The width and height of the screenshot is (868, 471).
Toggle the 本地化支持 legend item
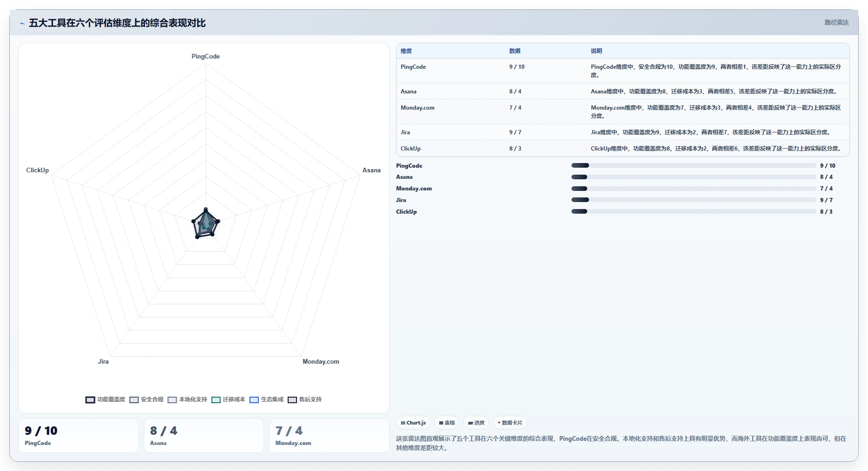(187, 399)
